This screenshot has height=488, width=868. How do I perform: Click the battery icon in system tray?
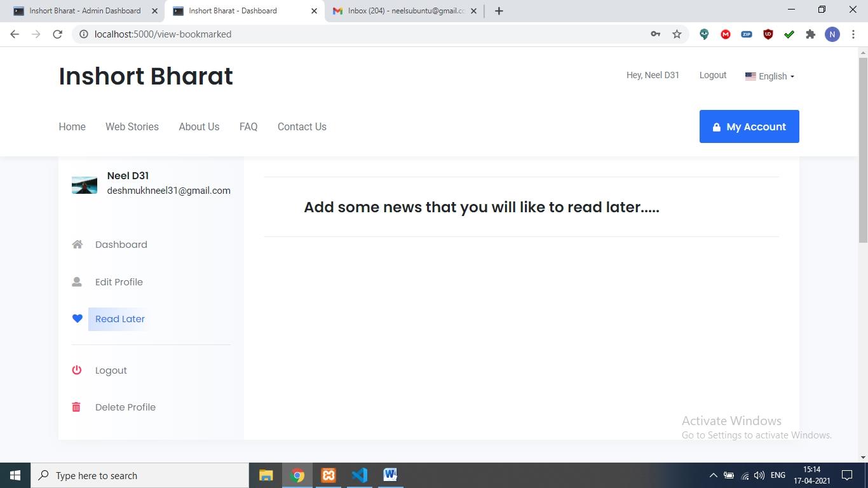729,475
